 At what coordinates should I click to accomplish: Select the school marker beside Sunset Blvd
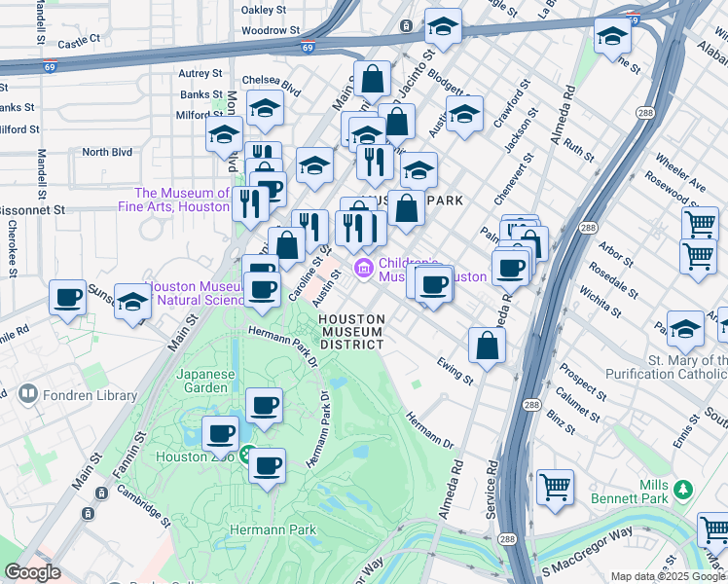(x=132, y=303)
